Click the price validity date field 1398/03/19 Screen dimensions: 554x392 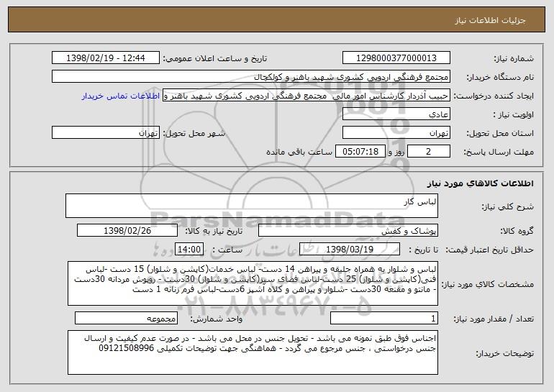tap(350, 250)
